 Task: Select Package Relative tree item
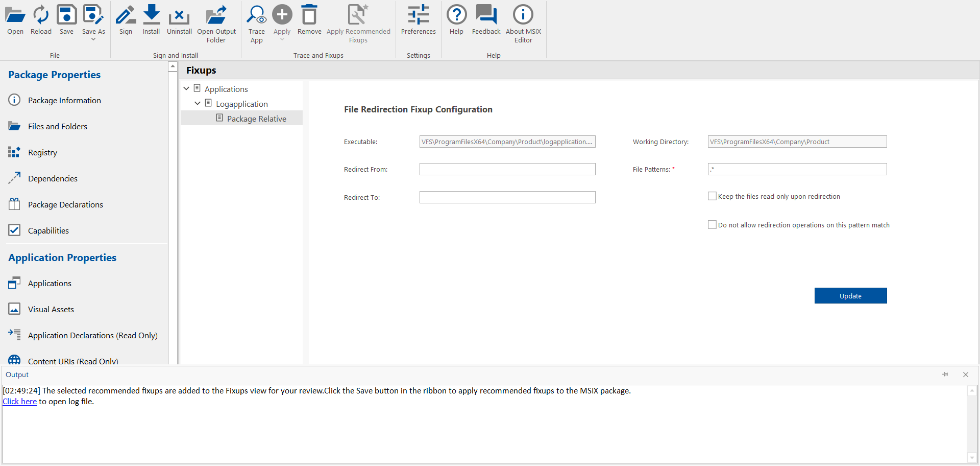(x=256, y=119)
